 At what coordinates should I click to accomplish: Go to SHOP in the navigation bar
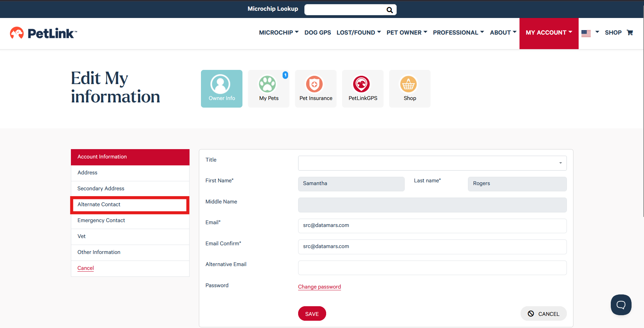click(x=613, y=33)
